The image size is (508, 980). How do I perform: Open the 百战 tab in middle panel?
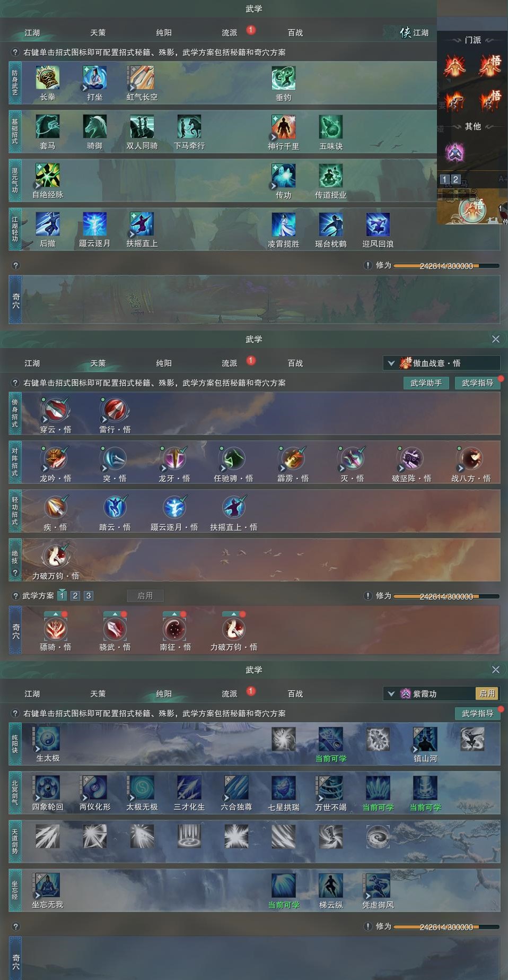(x=295, y=363)
